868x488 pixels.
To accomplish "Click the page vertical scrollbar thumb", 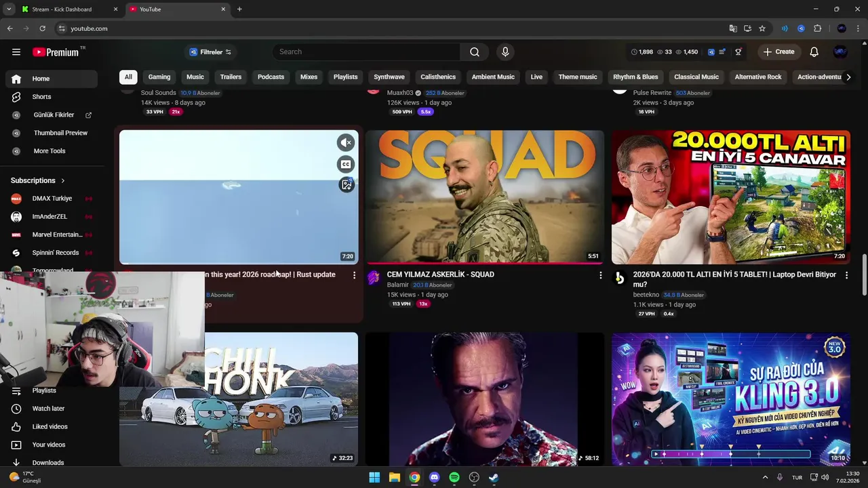I will 864,274.
